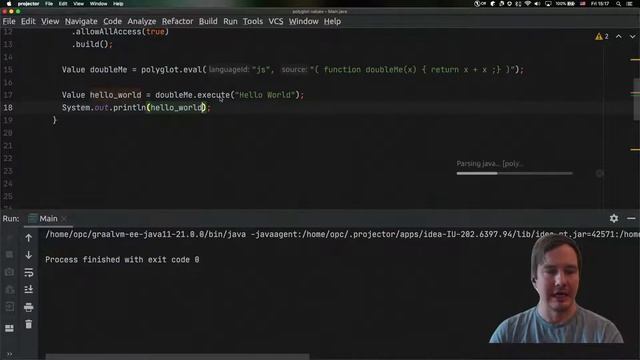
Task: Open Notification Center list icon
Action: pos(630,4)
